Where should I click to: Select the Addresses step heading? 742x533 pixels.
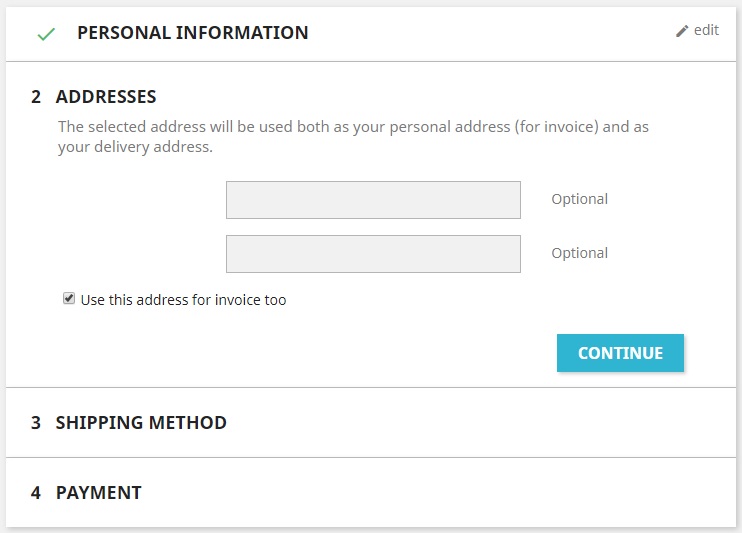(x=106, y=97)
